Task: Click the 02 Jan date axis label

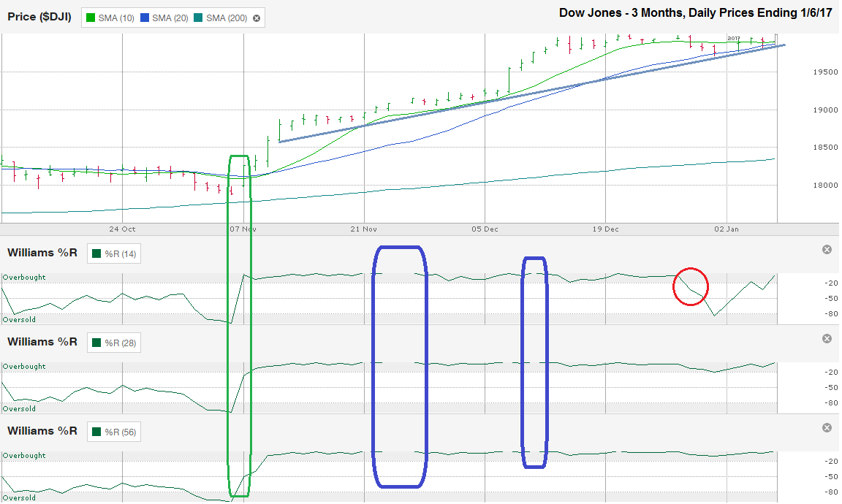Action: tap(727, 229)
